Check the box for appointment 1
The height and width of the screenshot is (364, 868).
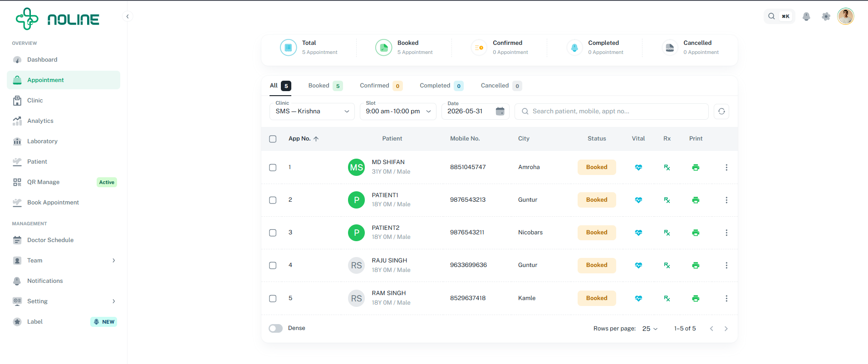coord(273,167)
